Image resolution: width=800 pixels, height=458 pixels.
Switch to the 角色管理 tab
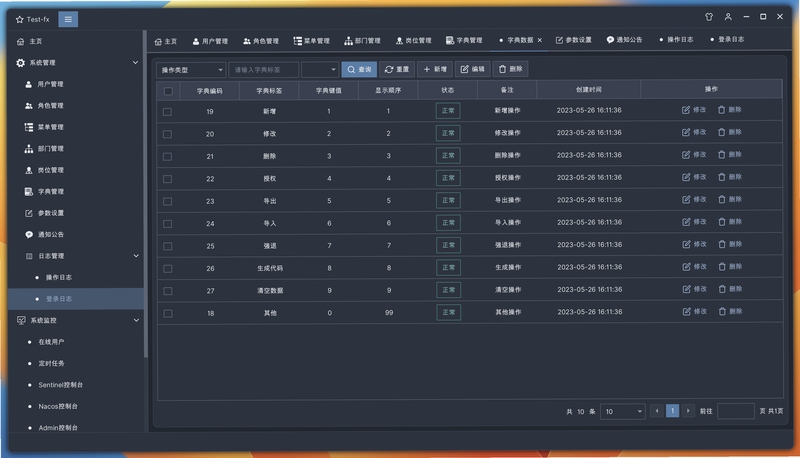pos(261,41)
